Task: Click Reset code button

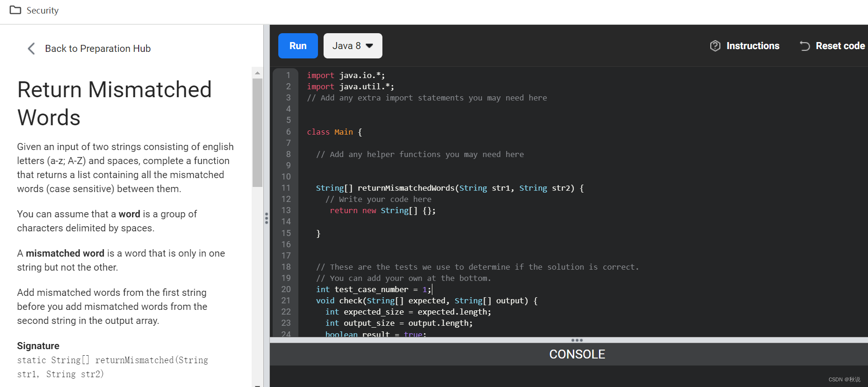Action: coord(832,46)
